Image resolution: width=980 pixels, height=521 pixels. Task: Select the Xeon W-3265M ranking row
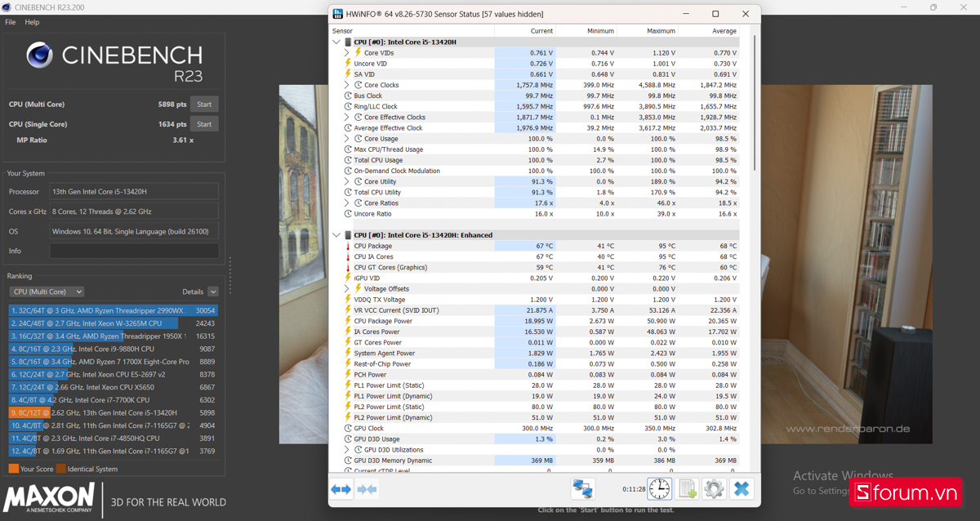click(x=114, y=323)
